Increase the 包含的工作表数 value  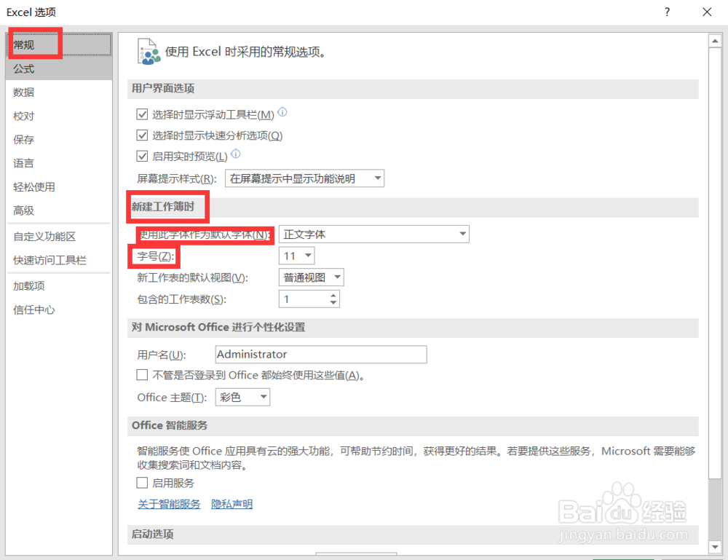pyautogui.click(x=333, y=296)
